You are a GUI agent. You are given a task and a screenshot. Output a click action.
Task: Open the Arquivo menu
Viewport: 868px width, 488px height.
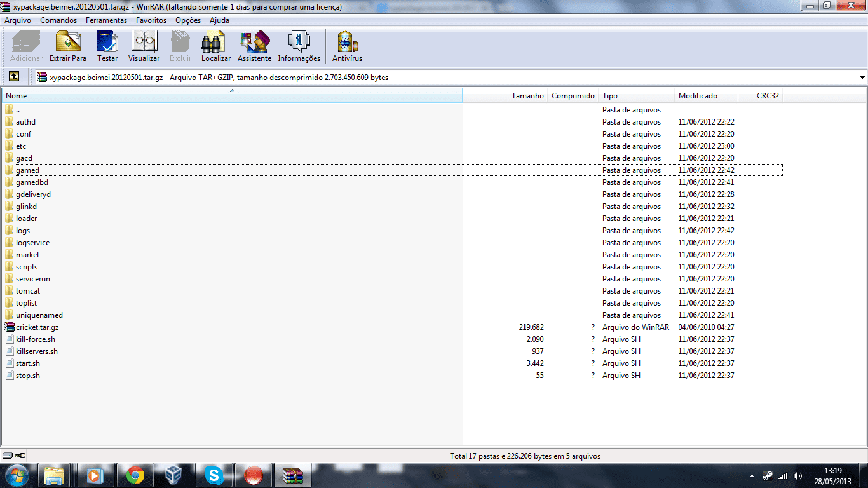[x=18, y=20]
